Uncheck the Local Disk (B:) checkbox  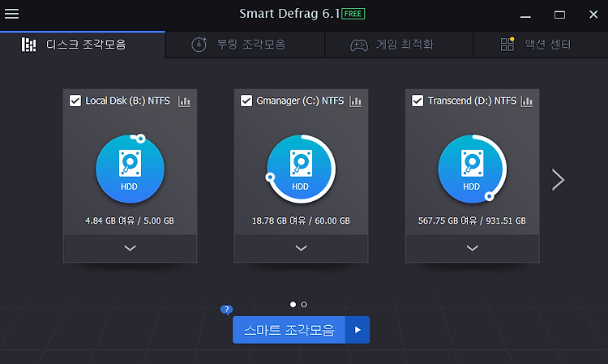tap(75, 101)
